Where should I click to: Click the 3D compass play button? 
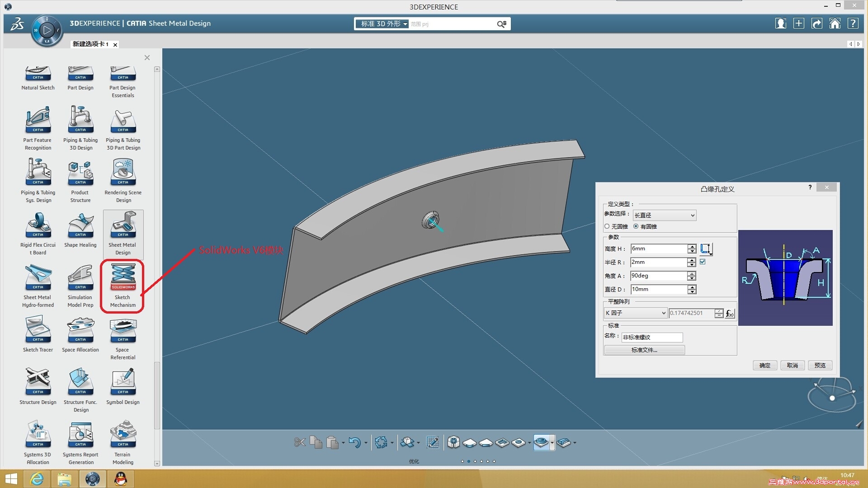click(47, 30)
